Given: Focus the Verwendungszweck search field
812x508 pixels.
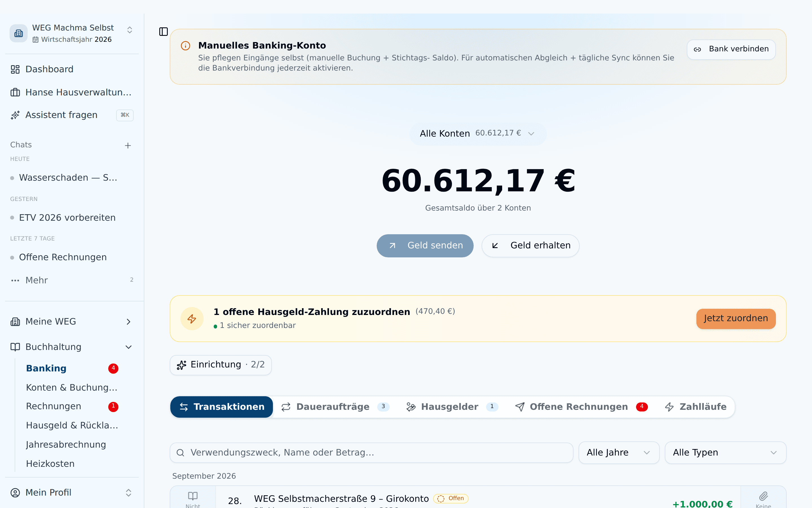Looking at the screenshot, I should click(x=371, y=453).
